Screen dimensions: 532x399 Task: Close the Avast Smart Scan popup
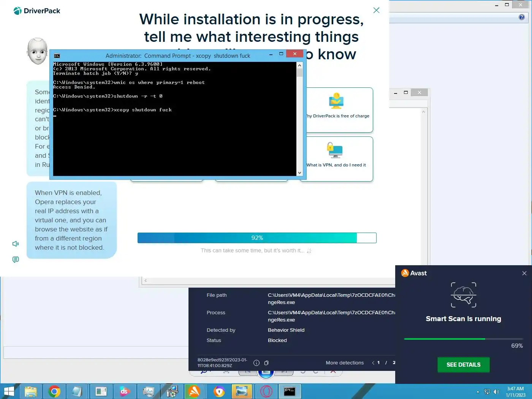tap(524, 273)
